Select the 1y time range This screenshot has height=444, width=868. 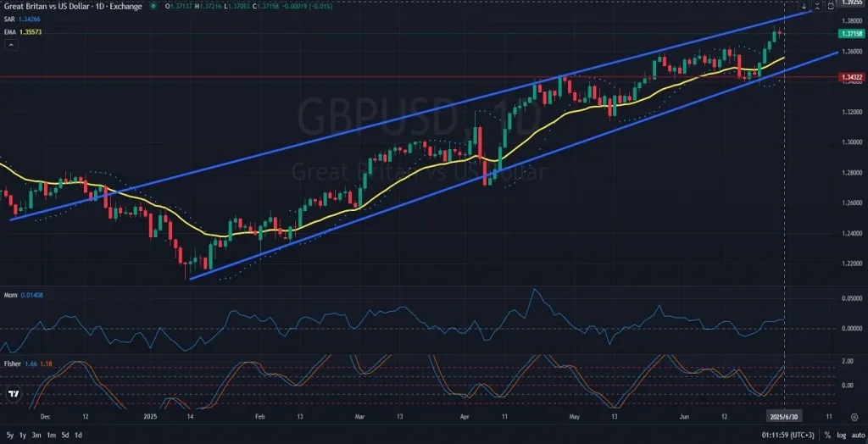coord(23,435)
